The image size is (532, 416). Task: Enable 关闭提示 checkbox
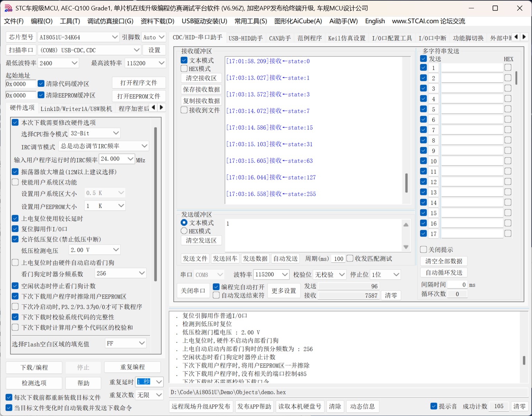(x=424, y=249)
